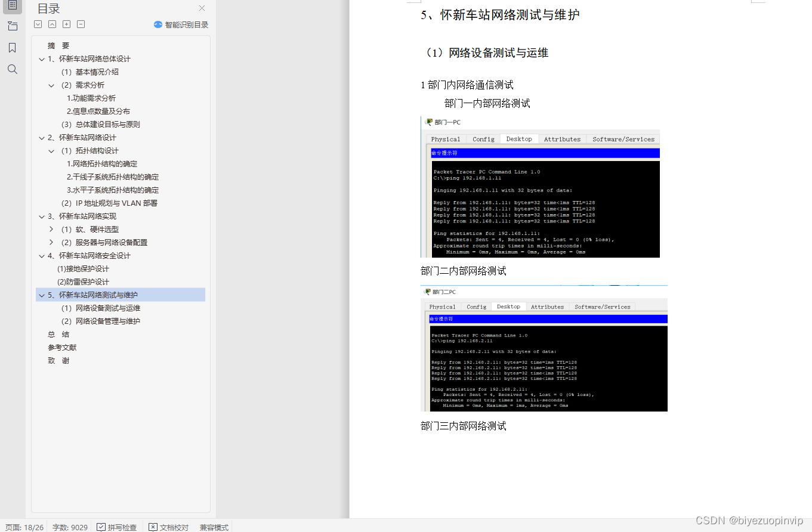
Task: Go to 2.信息点数量及分布 entry
Action: (98, 112)
